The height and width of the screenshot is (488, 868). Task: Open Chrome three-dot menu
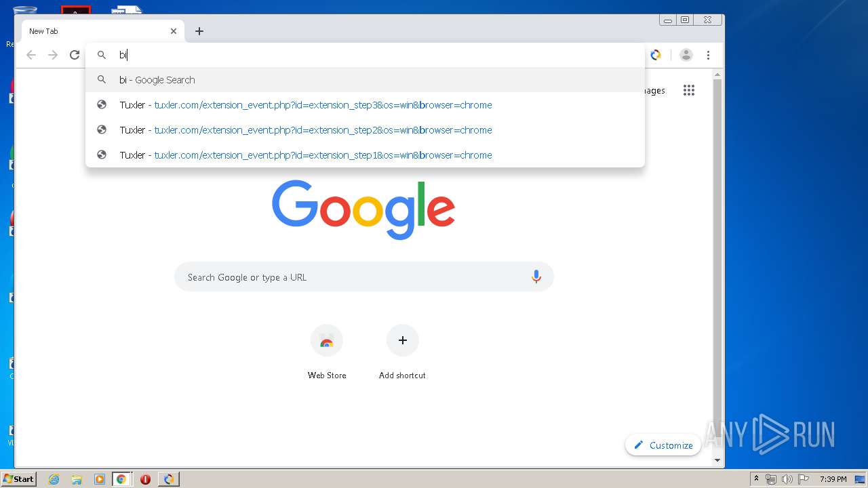click(x=708, y=55)
